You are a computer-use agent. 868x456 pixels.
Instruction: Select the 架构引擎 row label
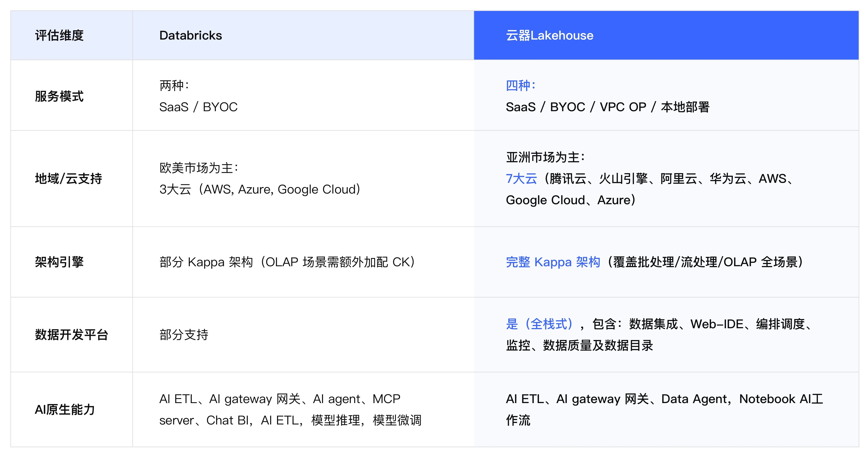59,262
